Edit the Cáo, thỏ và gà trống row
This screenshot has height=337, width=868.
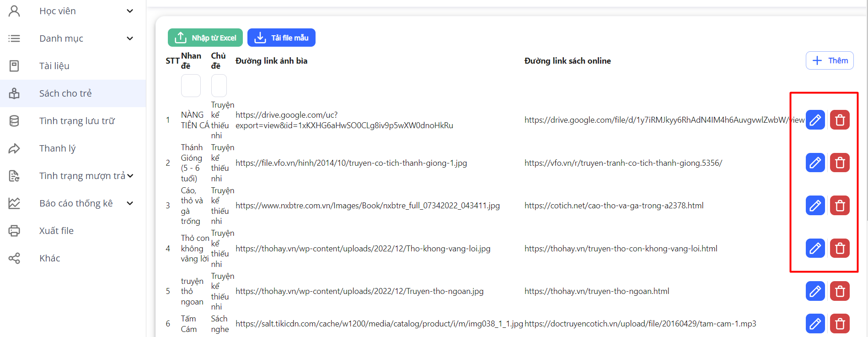[815, 206]
